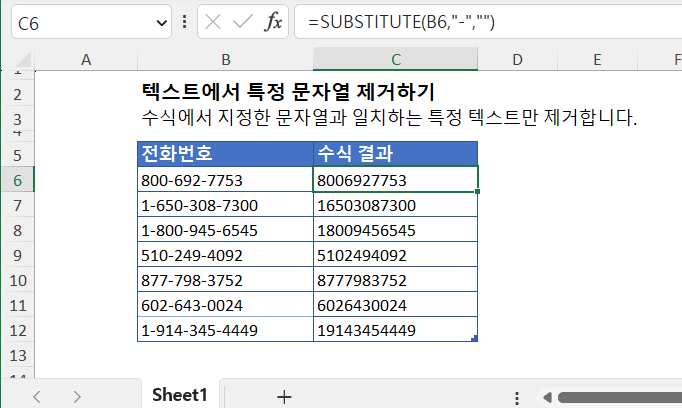
Task: Click the Cancel (X) formula entry icon
Action: (x=213, y=22)
